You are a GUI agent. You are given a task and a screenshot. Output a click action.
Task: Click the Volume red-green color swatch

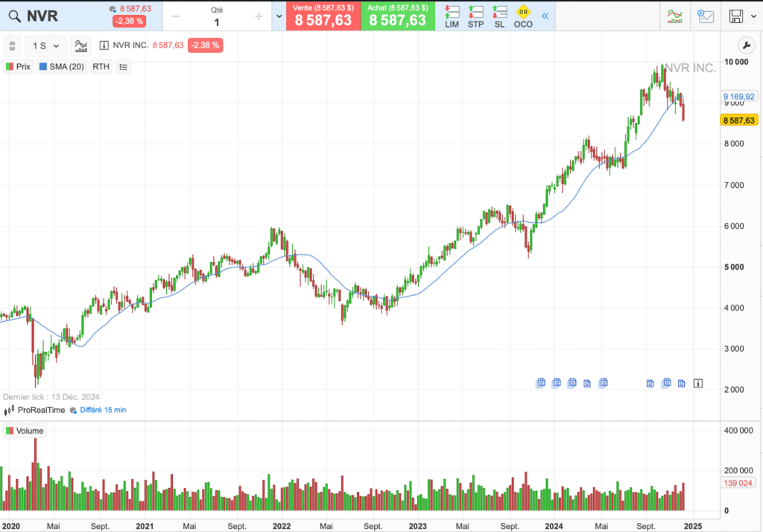click(9, 431)
